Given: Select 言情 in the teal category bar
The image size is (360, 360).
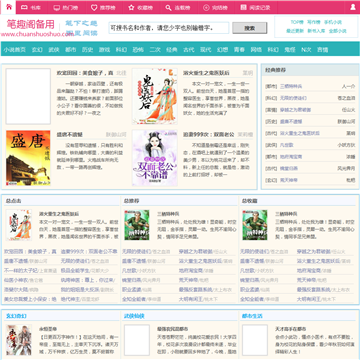Looking at the screenshot, I should pos(322,50).
